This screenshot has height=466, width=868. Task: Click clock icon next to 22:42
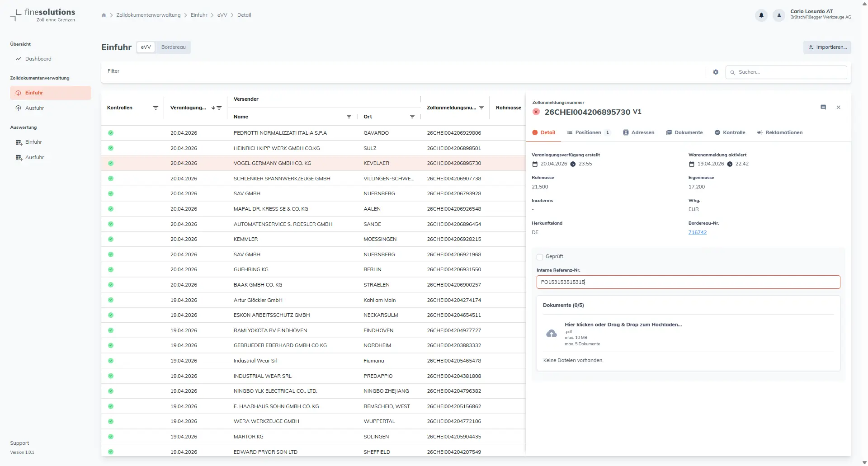tap(730, 164)
